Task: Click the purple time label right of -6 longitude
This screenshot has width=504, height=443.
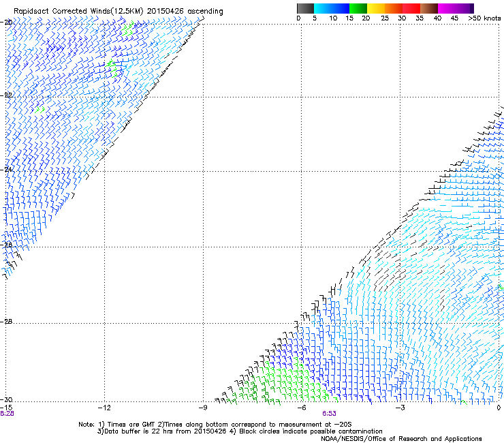Action: (329, 414)
